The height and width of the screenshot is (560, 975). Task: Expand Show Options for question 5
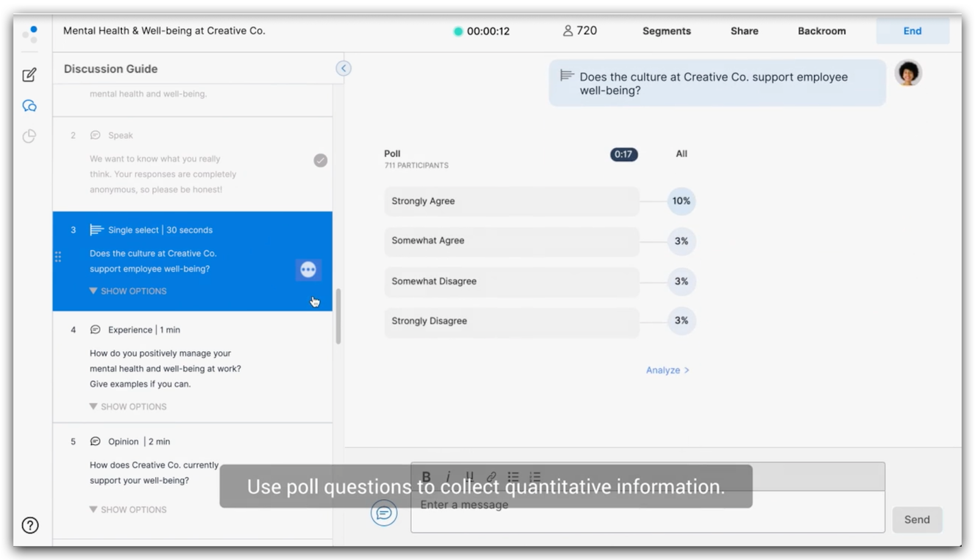coord(128,509)
